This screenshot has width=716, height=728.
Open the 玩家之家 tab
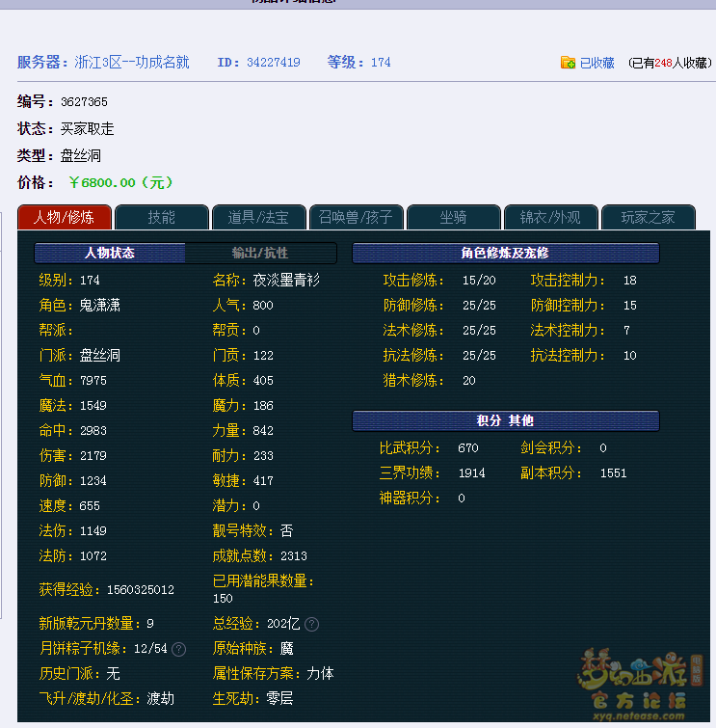648,217
